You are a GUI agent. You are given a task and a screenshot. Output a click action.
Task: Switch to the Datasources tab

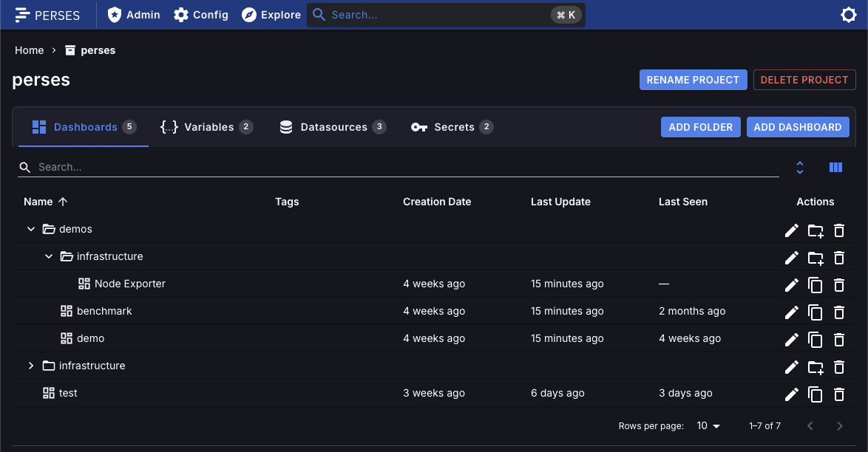(x=333, y=127)
